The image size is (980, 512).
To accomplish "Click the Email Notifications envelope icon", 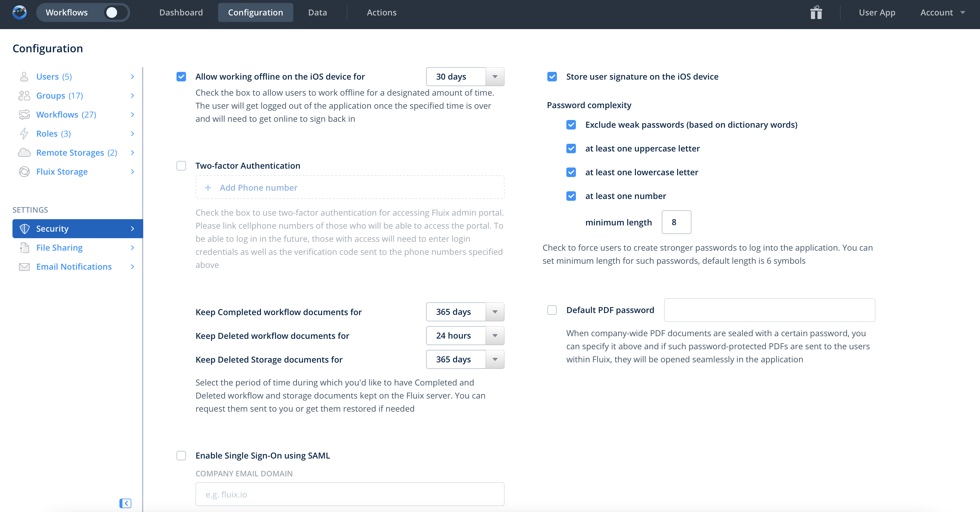I will click(x=24, y=267).
